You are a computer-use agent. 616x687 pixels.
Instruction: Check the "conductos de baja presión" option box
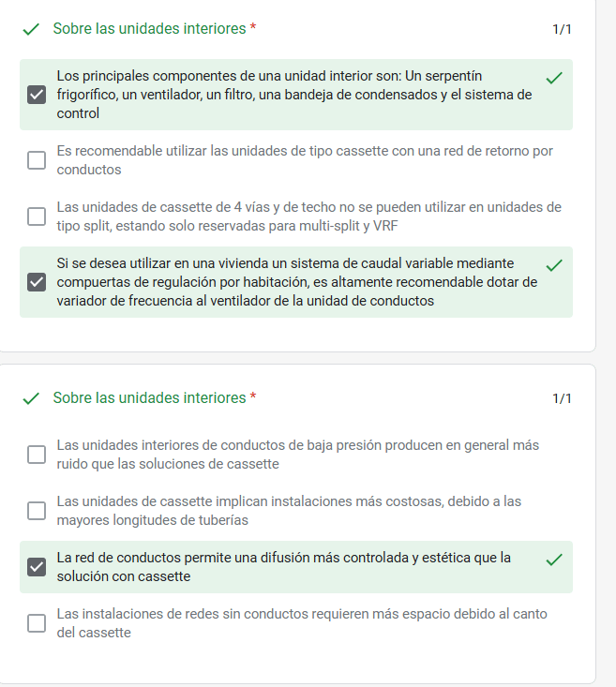point(37,455)
